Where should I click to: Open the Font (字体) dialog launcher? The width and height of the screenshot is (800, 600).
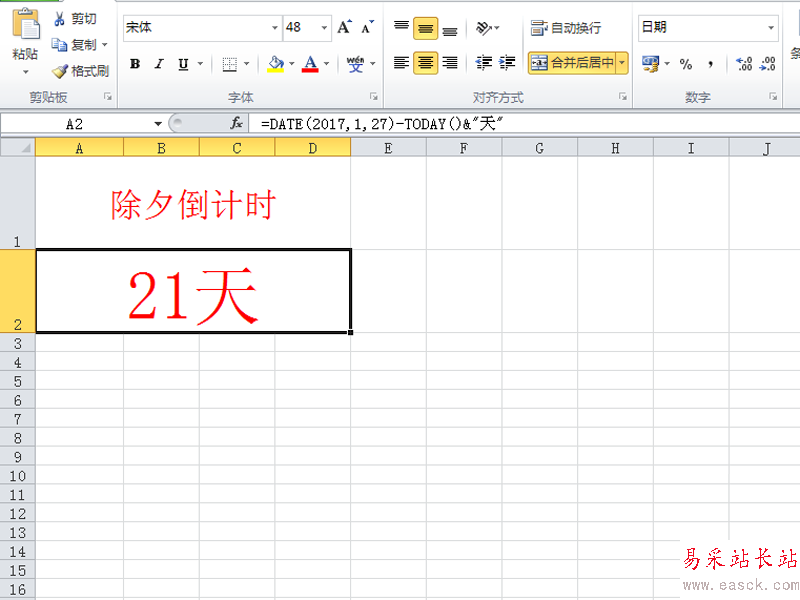(x=373, y=96)
